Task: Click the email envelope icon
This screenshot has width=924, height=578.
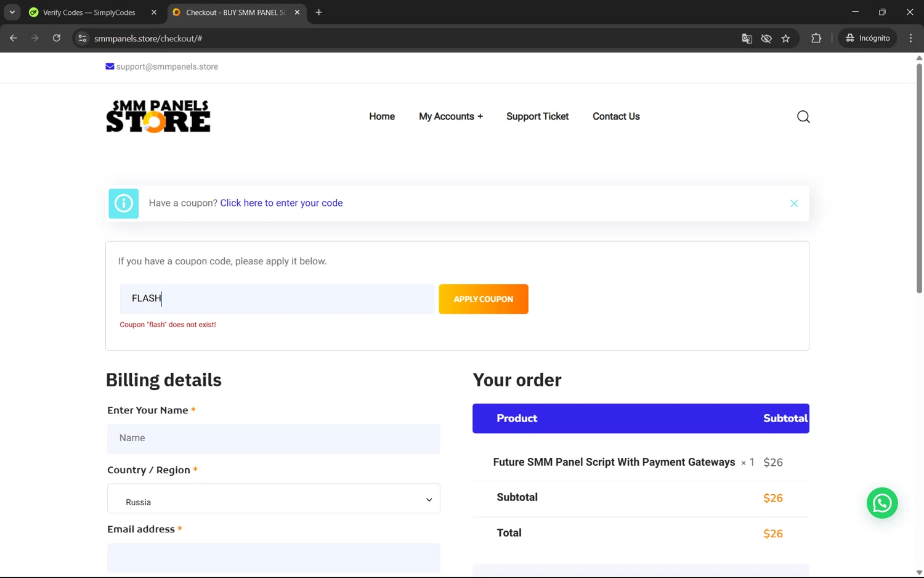Action: tap(110, 67)
